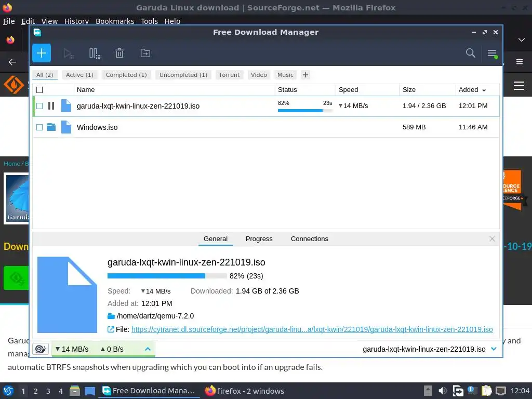The width and height of the screenshot is (532, 399).
Task: Open the Help menu in Firefox
Action: pyautogui.click(x=172, y=21)
